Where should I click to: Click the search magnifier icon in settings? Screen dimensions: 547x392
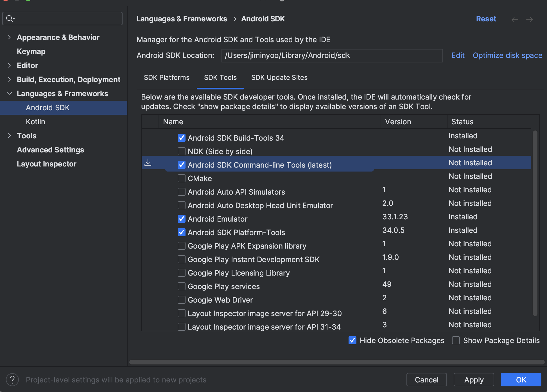coord(10,19)
